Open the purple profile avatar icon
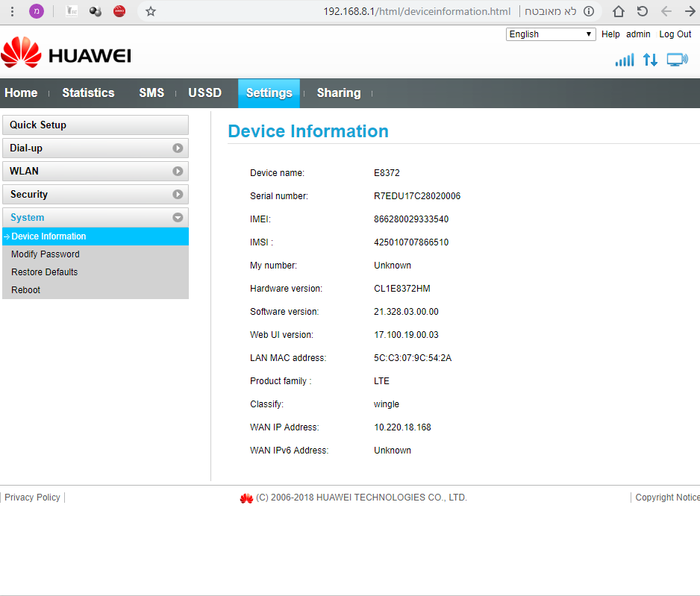Screen dimensions: 700x596 pyautogui.click(x=37, y=11)
